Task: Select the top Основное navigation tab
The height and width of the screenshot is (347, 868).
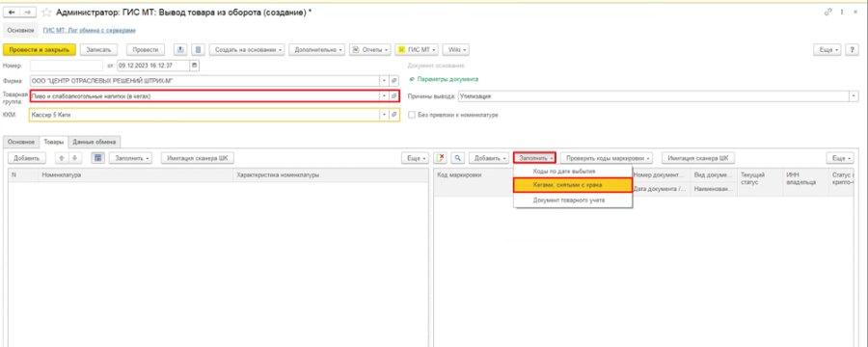Action: [21, 31]
